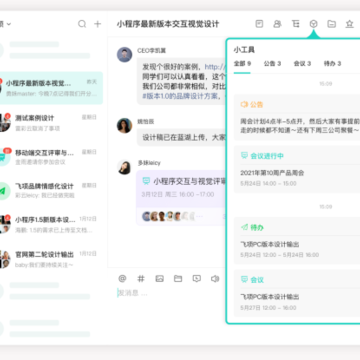
Task: Click the 5月27日 12:00 – 16:00 time
Action: pyautogui.click(x=268, y=307)
